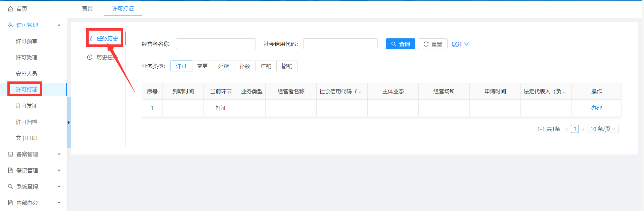Collapse the sidebar using the black arrow handle
The height and width of the screenshot is (211, 644).
tap(69, 122)
